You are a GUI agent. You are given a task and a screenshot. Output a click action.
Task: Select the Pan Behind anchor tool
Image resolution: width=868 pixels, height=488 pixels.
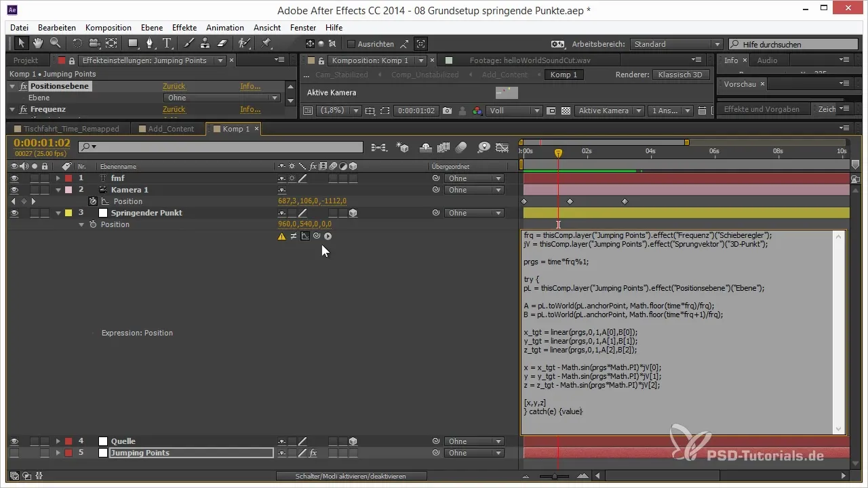click(111, 43)
